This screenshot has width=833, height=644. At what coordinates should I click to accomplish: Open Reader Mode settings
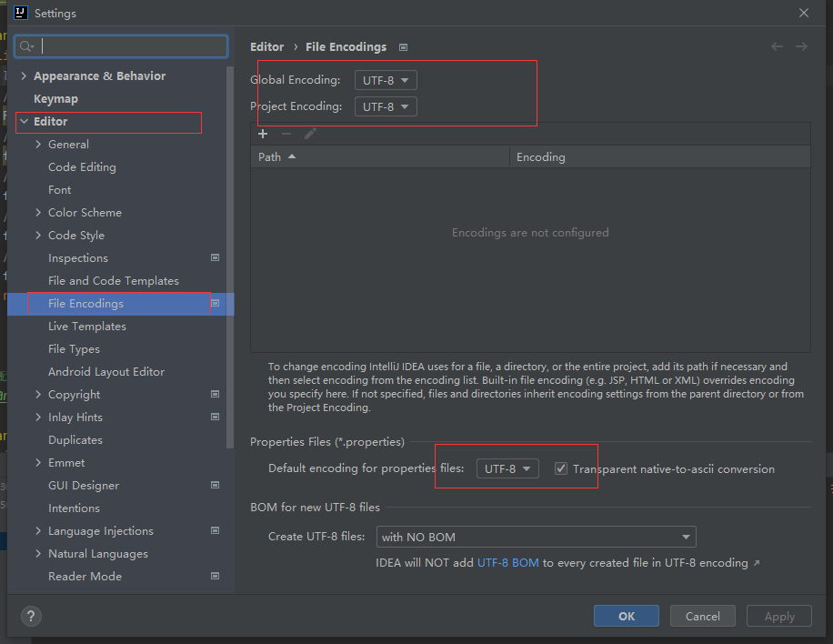85,576
